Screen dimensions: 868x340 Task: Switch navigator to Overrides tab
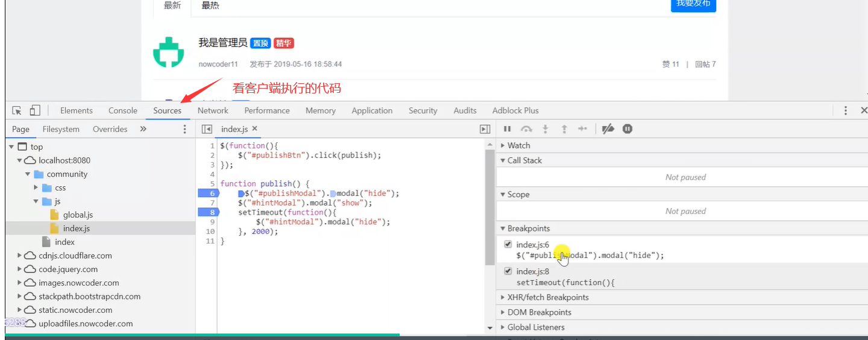pyautogui.click(x=110, y=129)
